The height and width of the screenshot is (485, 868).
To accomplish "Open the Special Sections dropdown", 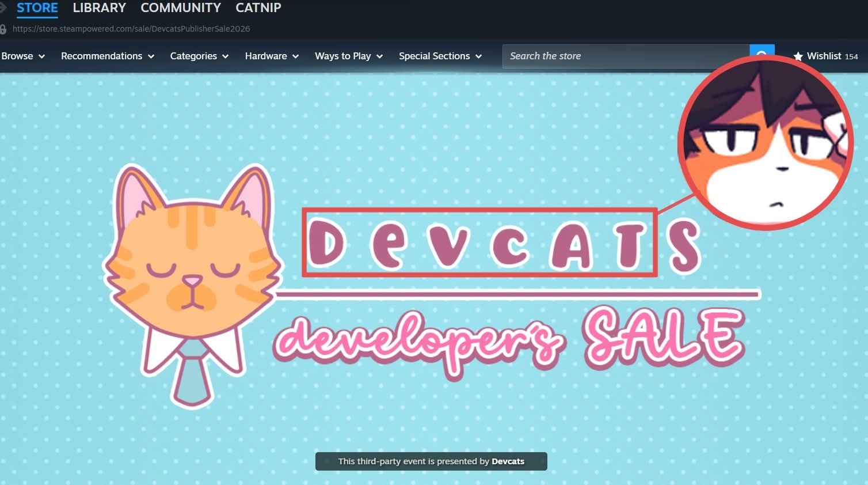I will (440, 56).
